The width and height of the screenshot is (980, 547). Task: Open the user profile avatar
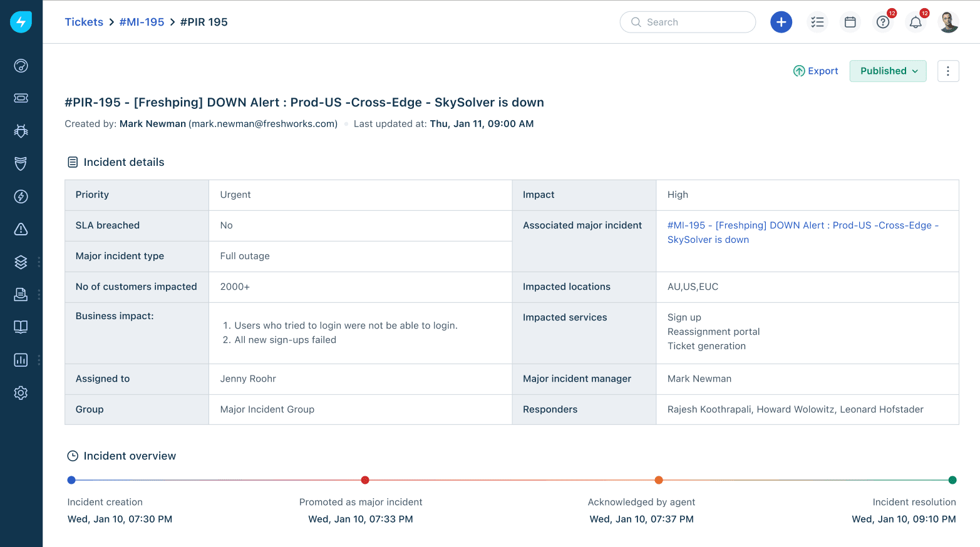pyautogui.click(x=949, y=22)
